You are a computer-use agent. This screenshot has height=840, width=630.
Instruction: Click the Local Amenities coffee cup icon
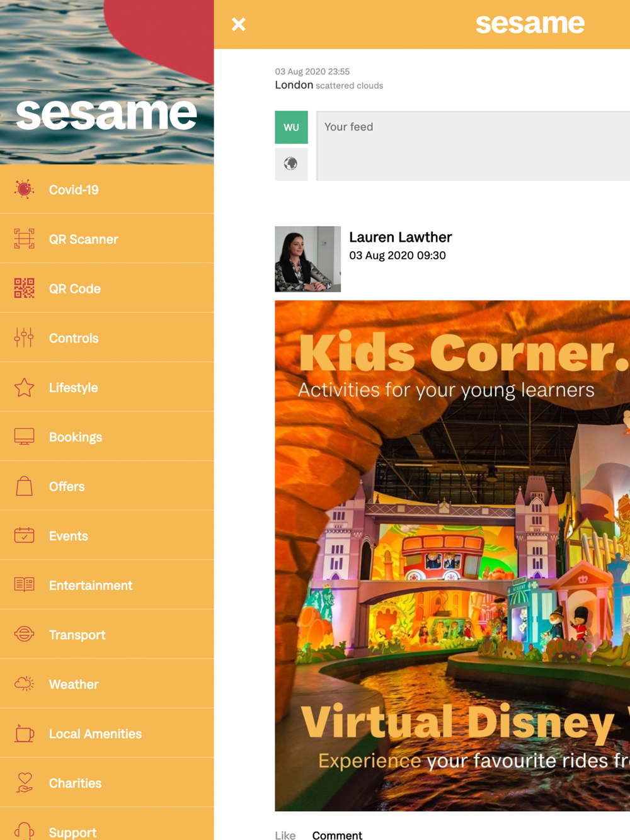[24, 733]
